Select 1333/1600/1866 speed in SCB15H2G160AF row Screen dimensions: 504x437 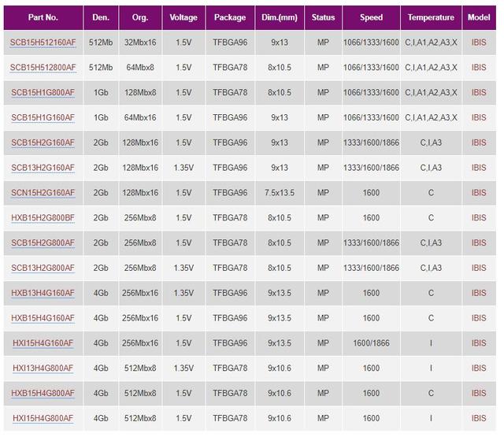(x=371, y=143)
